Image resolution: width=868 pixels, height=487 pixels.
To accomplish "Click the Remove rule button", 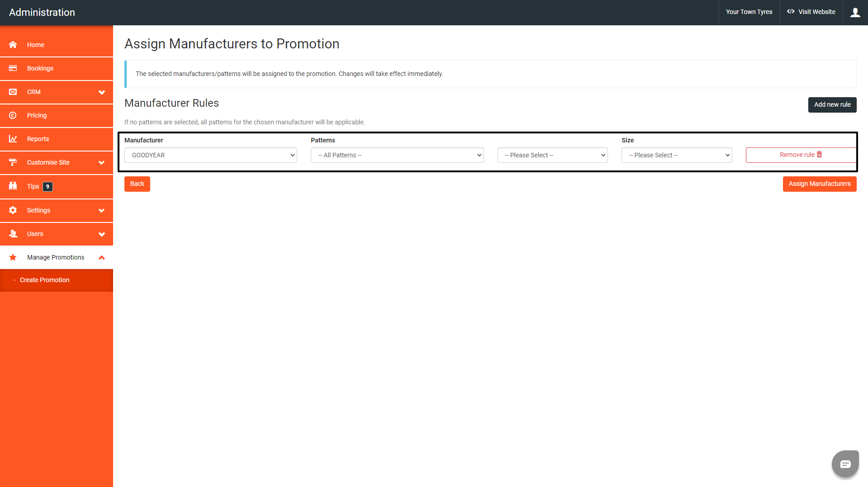I will 801,155.
